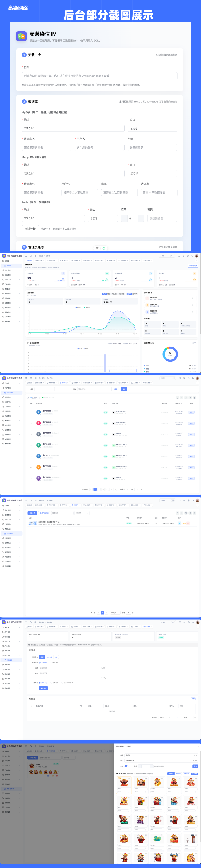Toggle the 上架 switch in sticker drawer
Viewport: 201px width, 868px height.
click(x=127, y=766)
